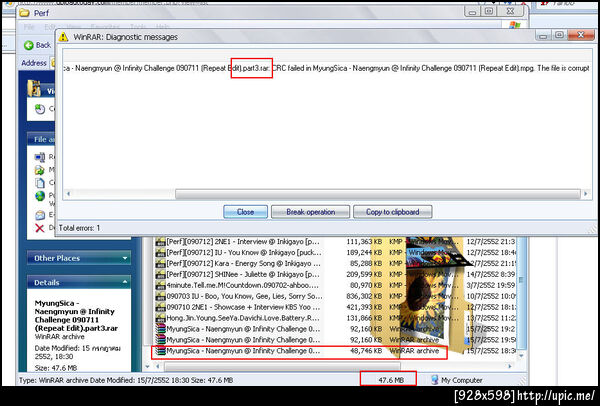Click the size cell '421,393 KB'

364,307
